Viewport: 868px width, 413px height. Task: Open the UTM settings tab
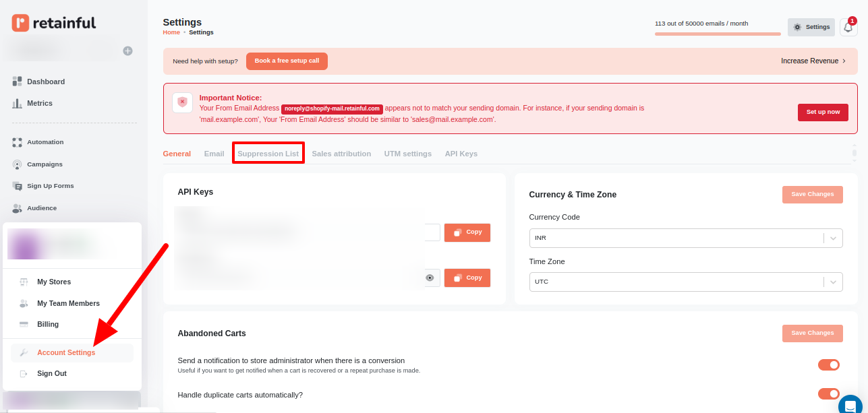[407, 154]
